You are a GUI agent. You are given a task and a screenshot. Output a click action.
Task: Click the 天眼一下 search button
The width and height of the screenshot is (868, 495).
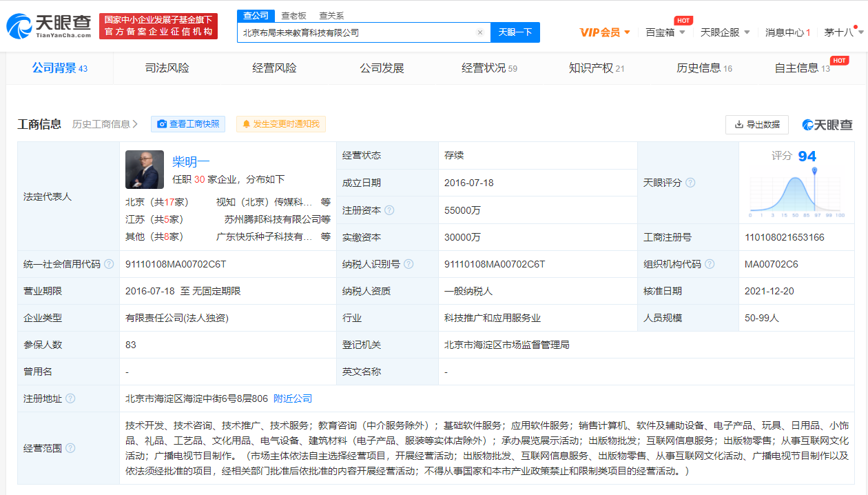click(515, 32)
